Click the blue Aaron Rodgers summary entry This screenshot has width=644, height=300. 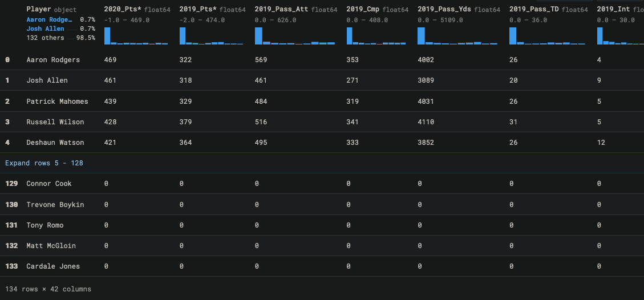[x=49, y=19]
